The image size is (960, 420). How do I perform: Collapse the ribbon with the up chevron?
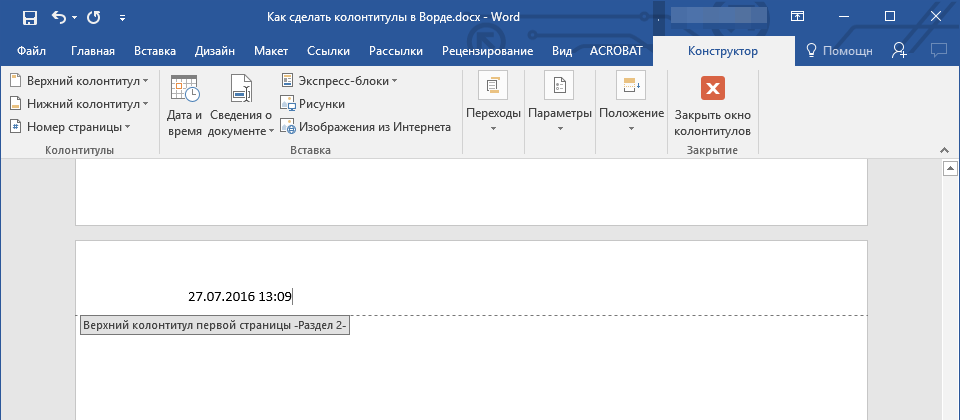click(x=943, y=149)
